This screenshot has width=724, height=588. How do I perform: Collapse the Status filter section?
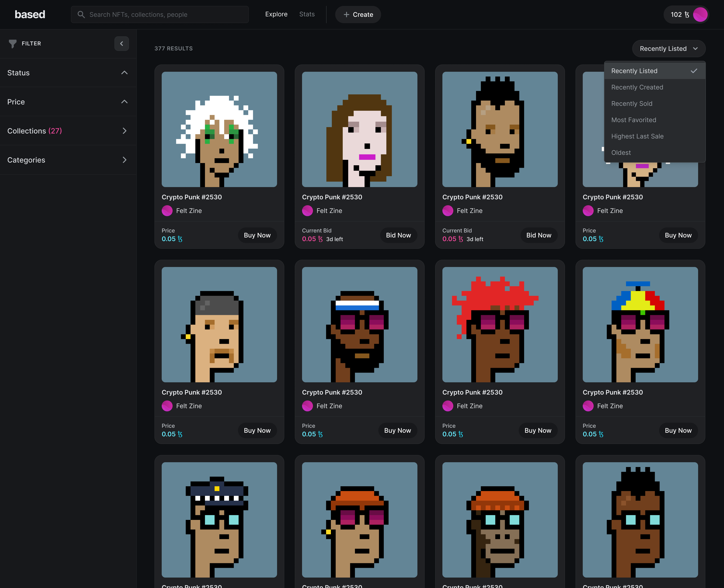pyautogui.click(x=68, y=73)
